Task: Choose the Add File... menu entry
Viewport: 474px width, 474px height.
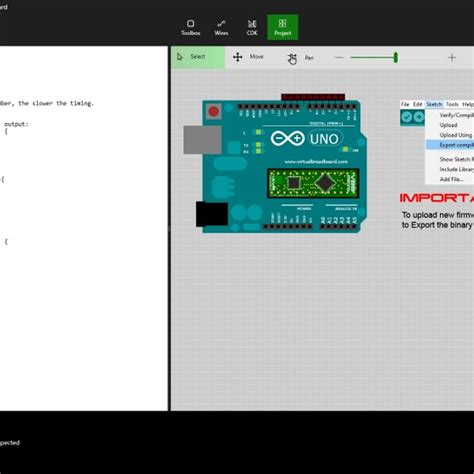Action: point(451,179)
